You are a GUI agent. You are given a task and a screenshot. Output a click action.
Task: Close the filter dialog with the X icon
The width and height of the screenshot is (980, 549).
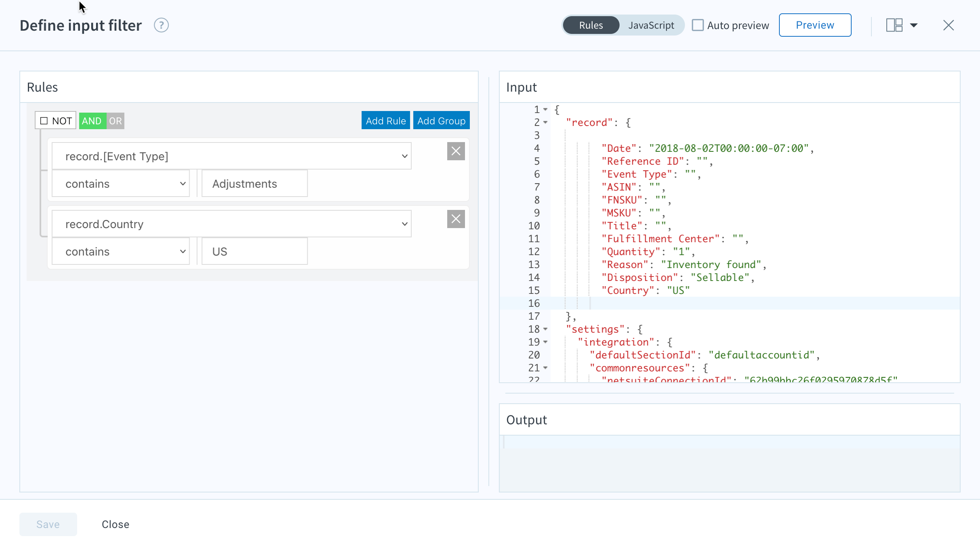pyautogui.click(x=949, y=25)
